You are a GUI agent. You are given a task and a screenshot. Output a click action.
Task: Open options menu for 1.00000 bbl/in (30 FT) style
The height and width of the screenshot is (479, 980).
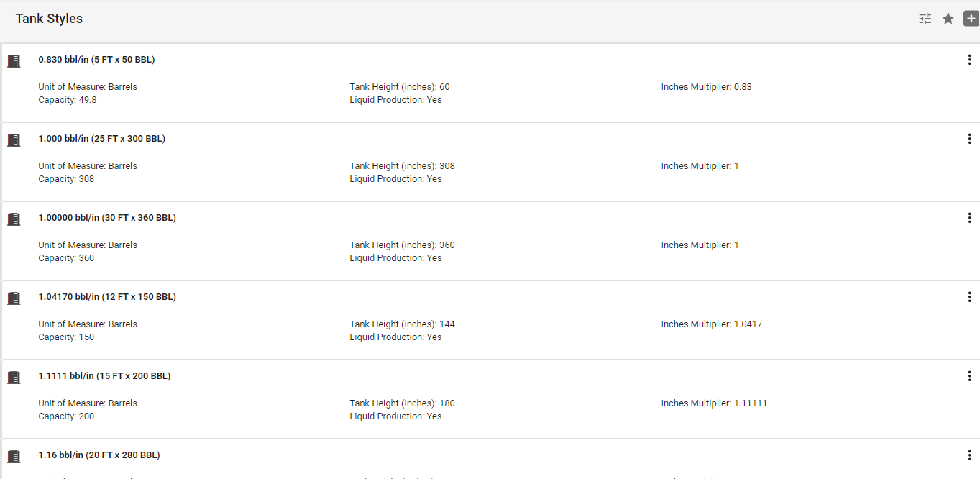(969, 218)
